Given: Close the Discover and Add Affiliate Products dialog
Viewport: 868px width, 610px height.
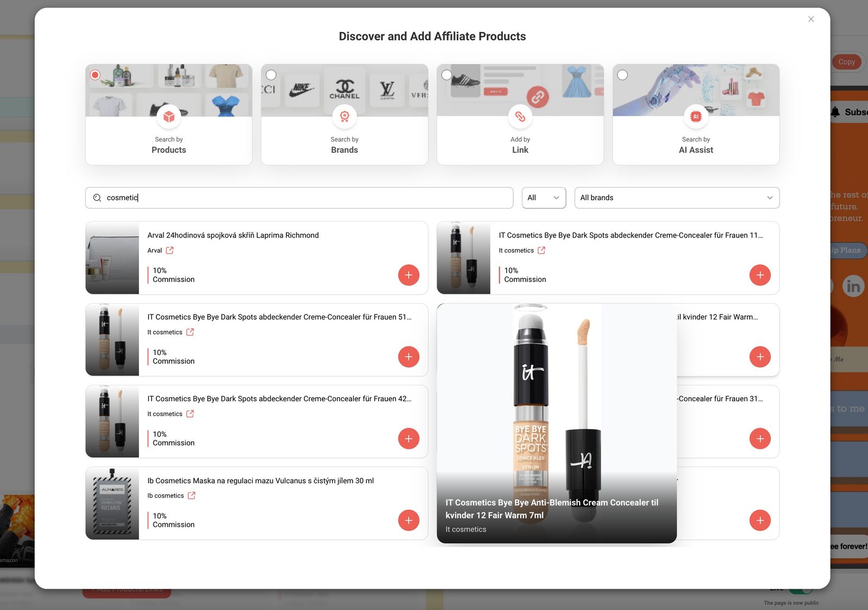Looking at the screenshot, I should click(811, 19).
